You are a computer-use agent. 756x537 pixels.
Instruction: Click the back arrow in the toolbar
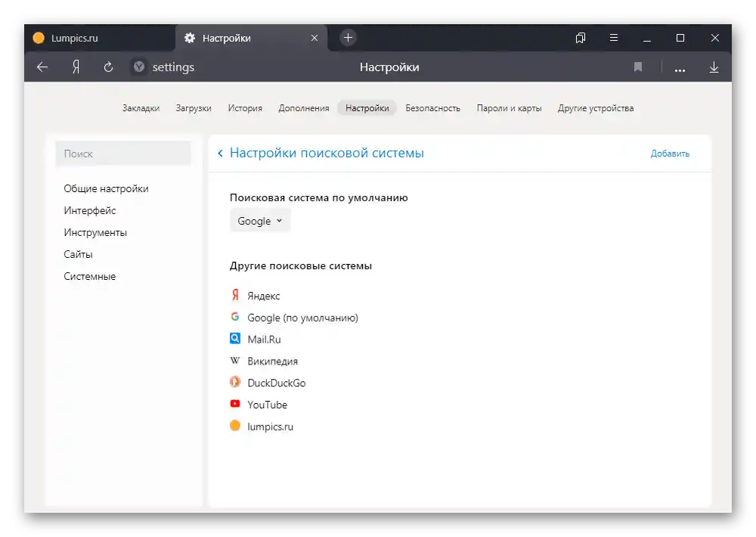42,67
